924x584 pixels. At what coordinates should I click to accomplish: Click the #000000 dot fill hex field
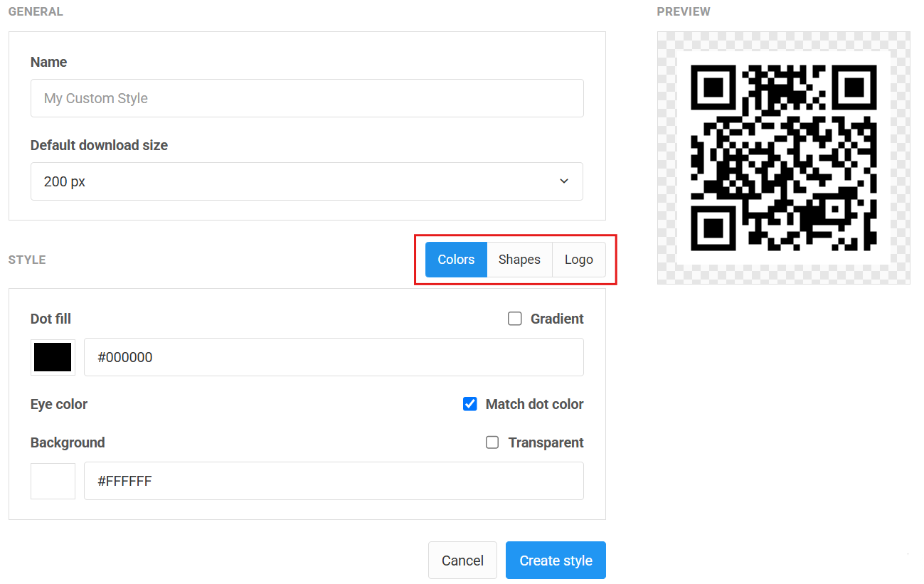click(334, 357)
